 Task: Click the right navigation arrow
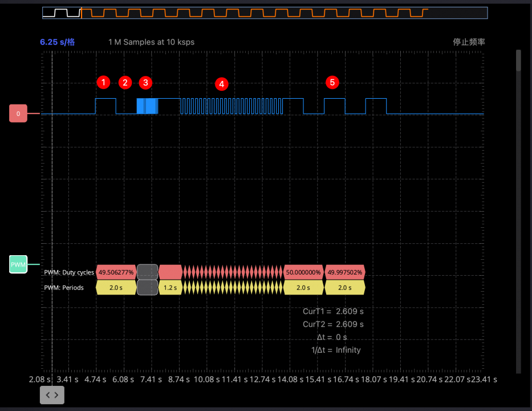pos(56,395)
